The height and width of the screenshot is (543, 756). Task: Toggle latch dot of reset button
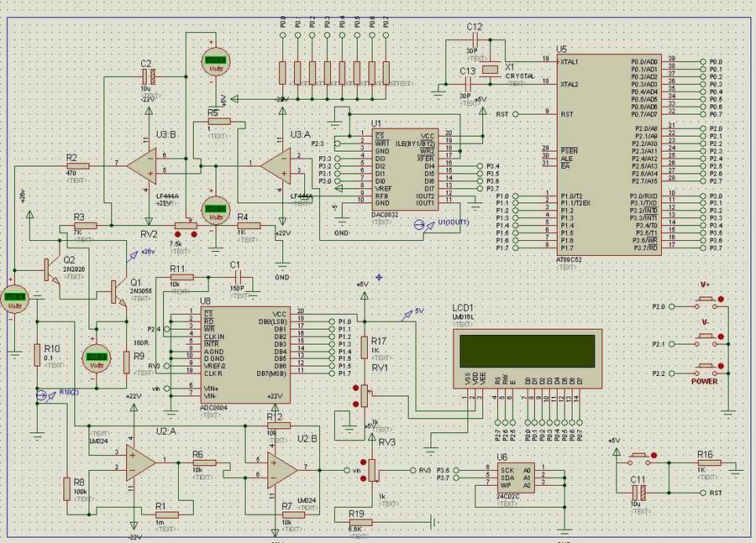tap(654, 456)
